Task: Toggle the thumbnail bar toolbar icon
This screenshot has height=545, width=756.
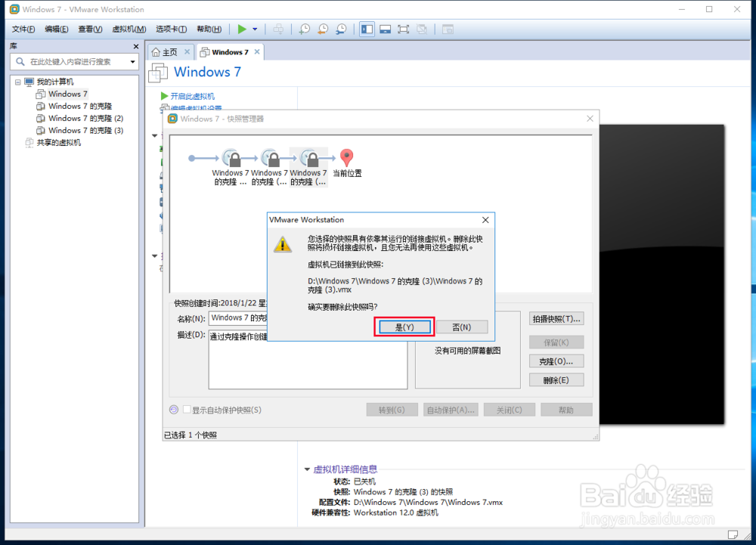Action: click(x=386, y=29)
